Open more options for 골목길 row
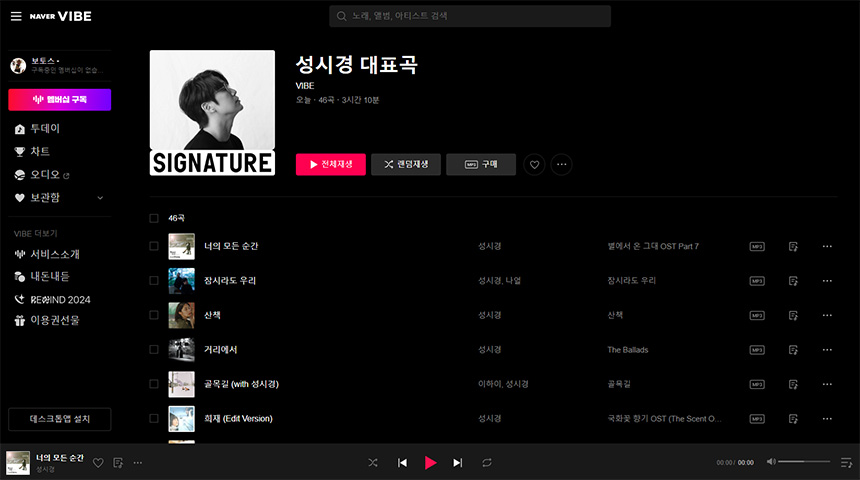 827,385
